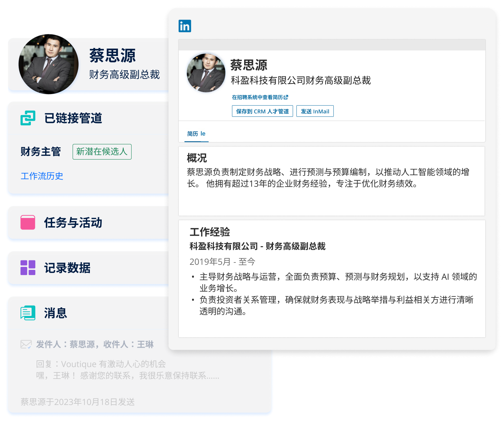The width and height of the screenshot is (504, 421).
Task: Click 蔡思源于2023年10月18日发送 timestamp
Action: pyautogui.click(x=78, y=402)
